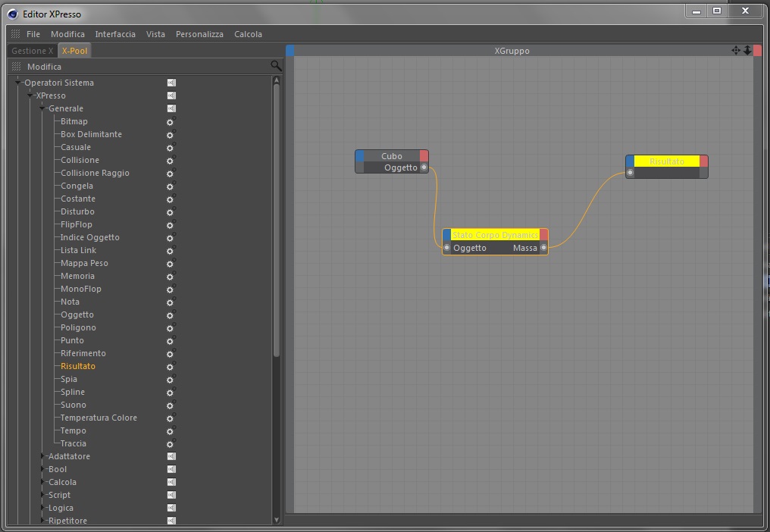Click the gear icon next to Spline
770x532 pixels.
click(x=171, y=392)
